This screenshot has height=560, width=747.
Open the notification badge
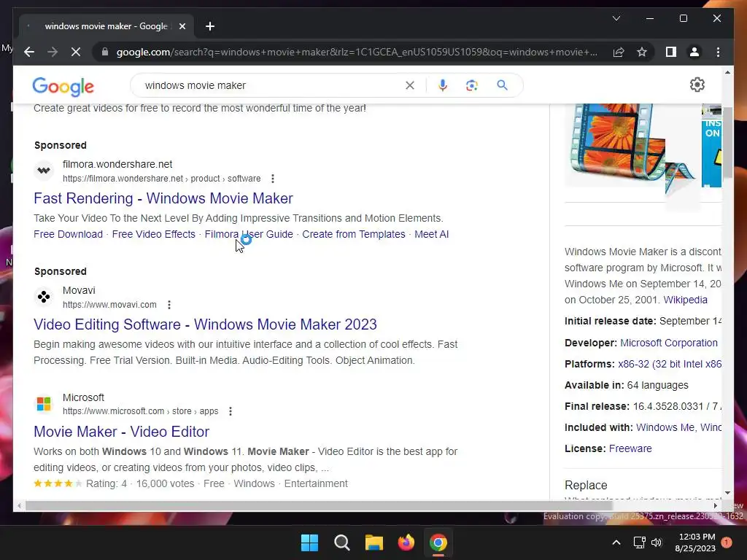[727, 542]
